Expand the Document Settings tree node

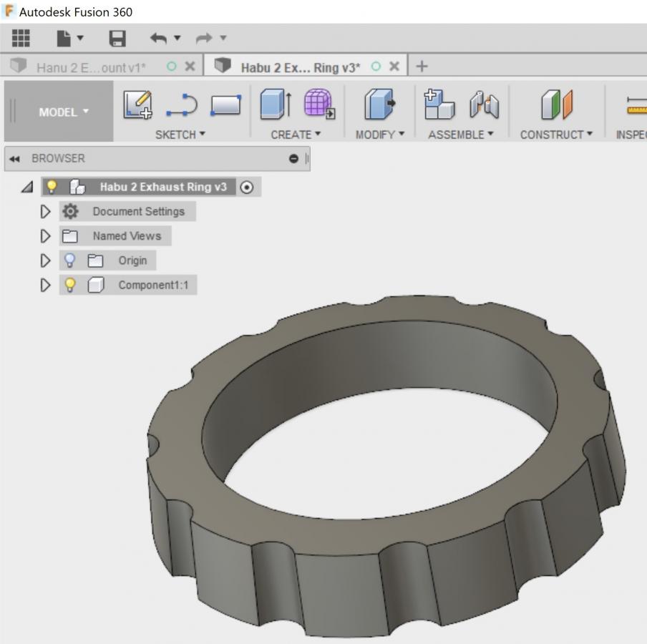coord(46,212)
